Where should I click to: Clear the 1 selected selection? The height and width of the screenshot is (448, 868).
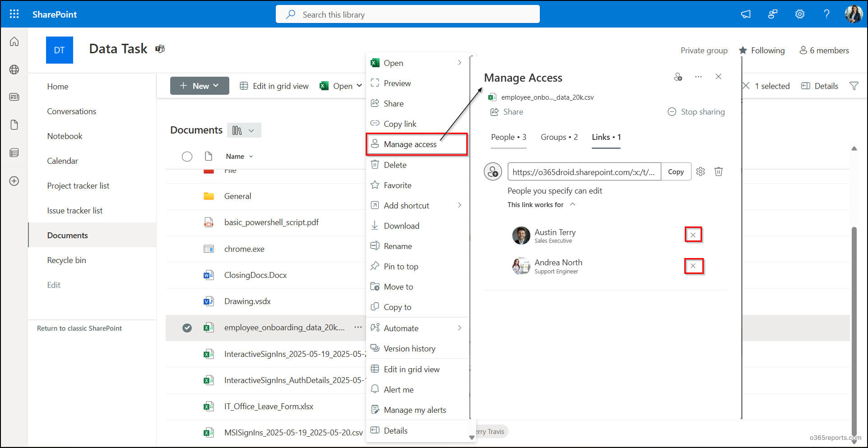tap(746, 86)
